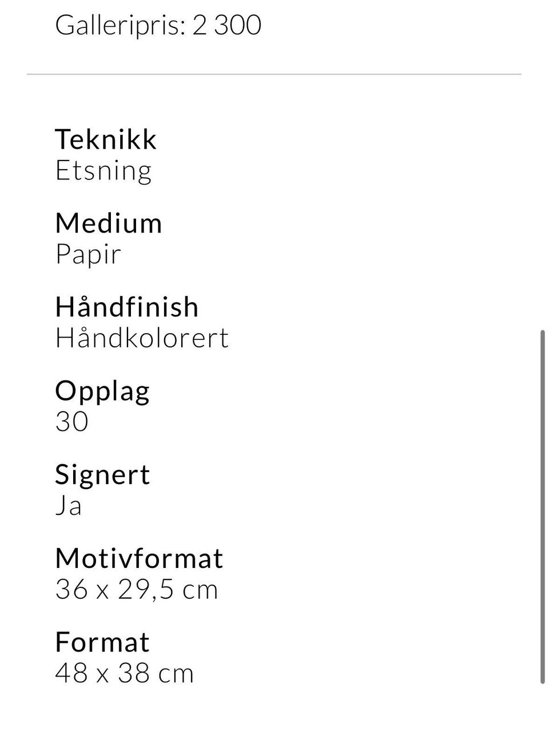Click the vertical scrollbar thumb
This screenshot has height=756, width=549.
542,506
